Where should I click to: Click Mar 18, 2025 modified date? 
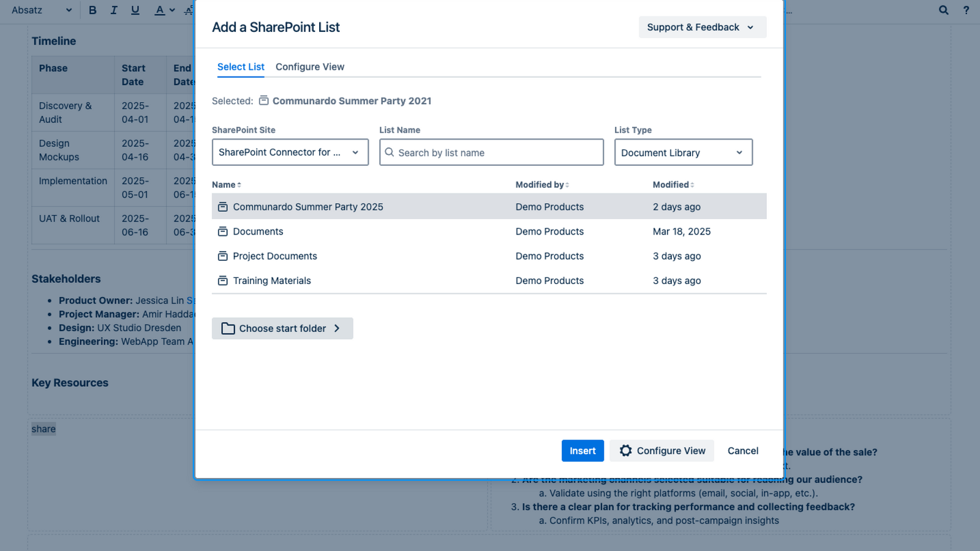pos(682,231)
